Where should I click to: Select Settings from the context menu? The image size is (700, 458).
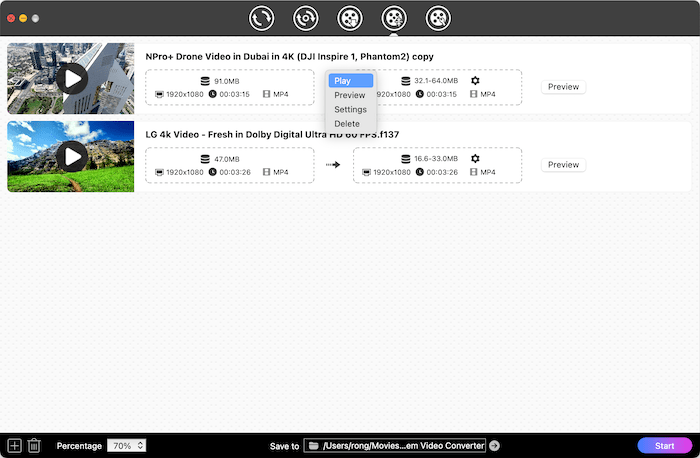click(x=350, y=109)
